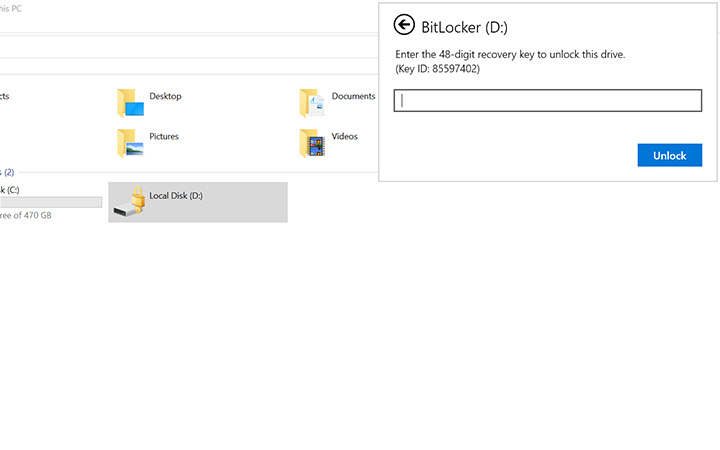This screenshot has height=450, width=720.
Task: Focus the 48-digit recovery key field
Action: [547, 101]
